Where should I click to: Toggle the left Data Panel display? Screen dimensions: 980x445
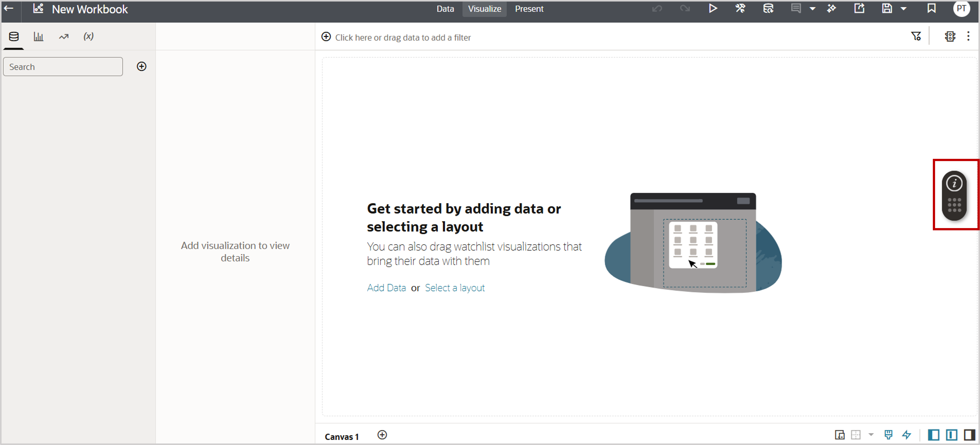[x=934, y=435]
